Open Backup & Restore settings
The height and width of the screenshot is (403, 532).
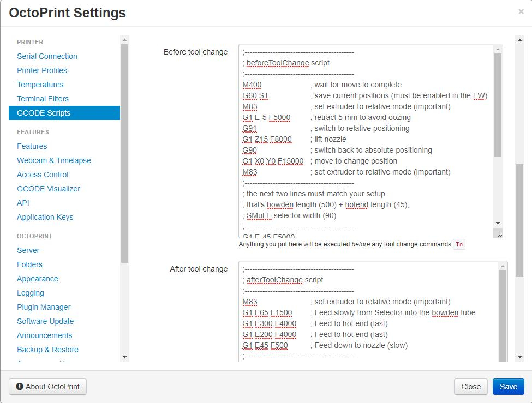47,350
